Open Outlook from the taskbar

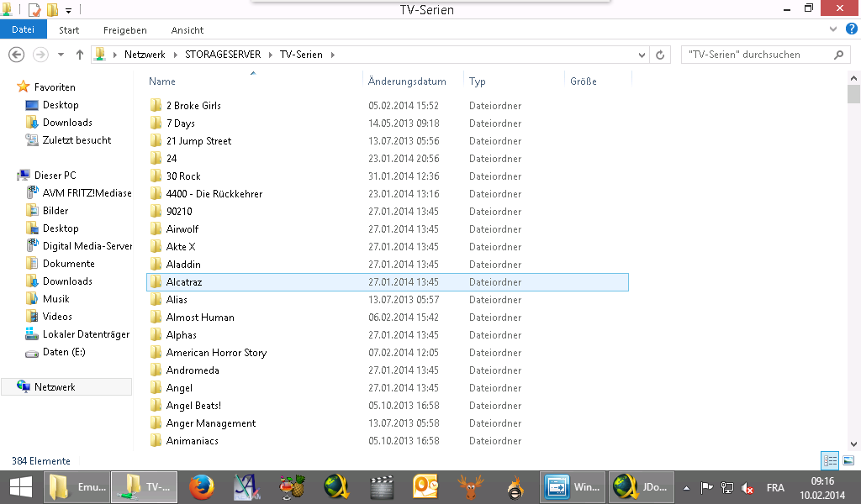(x=425, y=487)
